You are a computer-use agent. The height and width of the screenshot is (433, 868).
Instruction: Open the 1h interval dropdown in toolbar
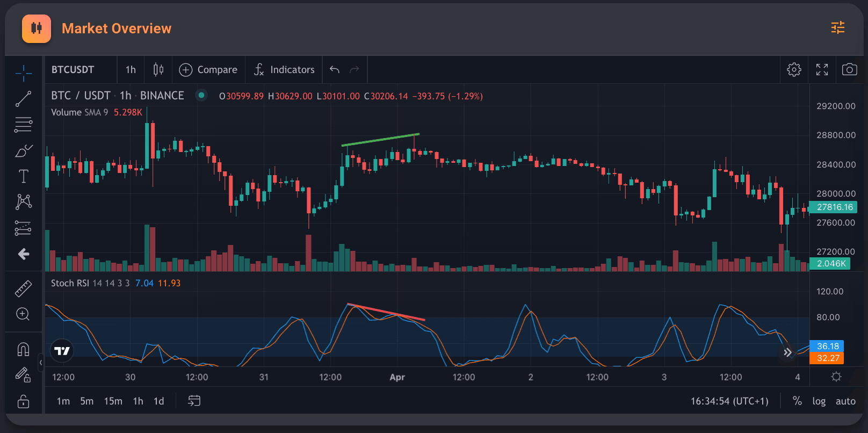131,70
